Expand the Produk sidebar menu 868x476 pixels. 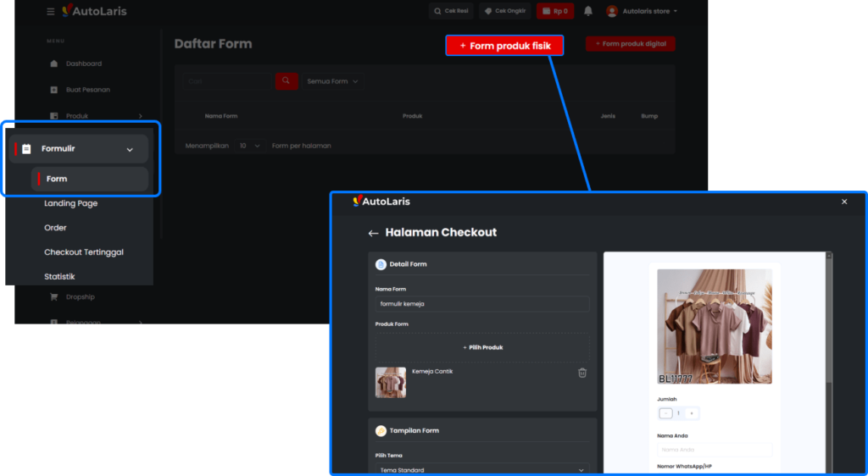click(95, 115)
